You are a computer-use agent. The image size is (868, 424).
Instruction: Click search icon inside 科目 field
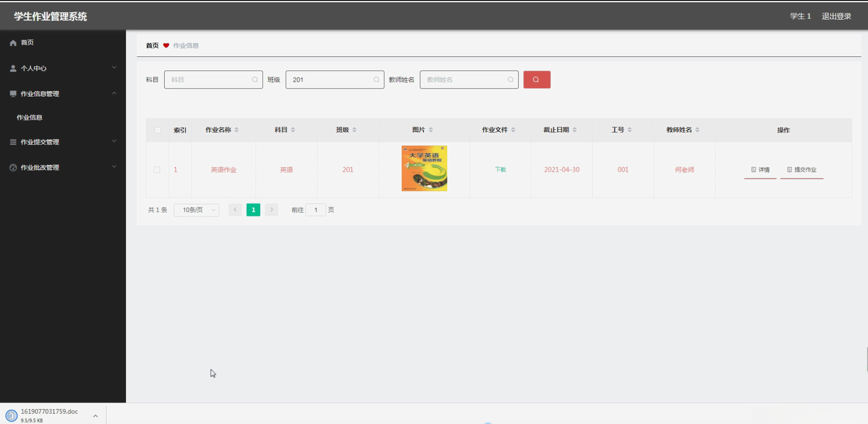[255, 80]
